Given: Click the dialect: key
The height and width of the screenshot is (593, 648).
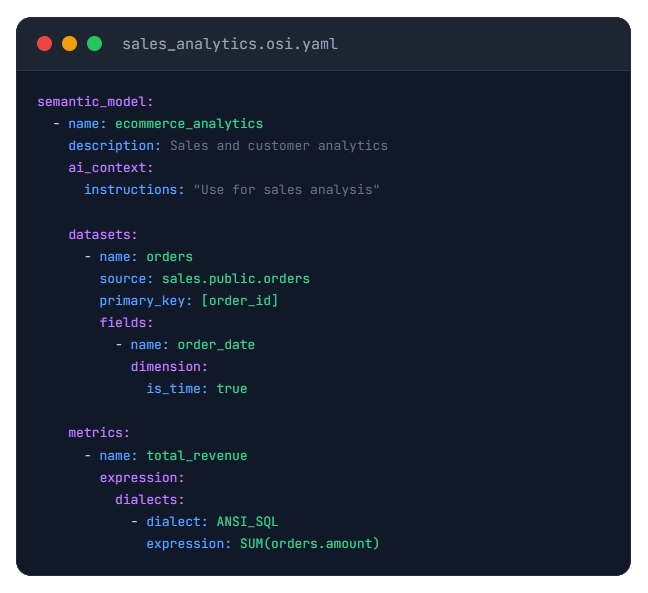Looking at the screenshot, I should click(177, 522).
